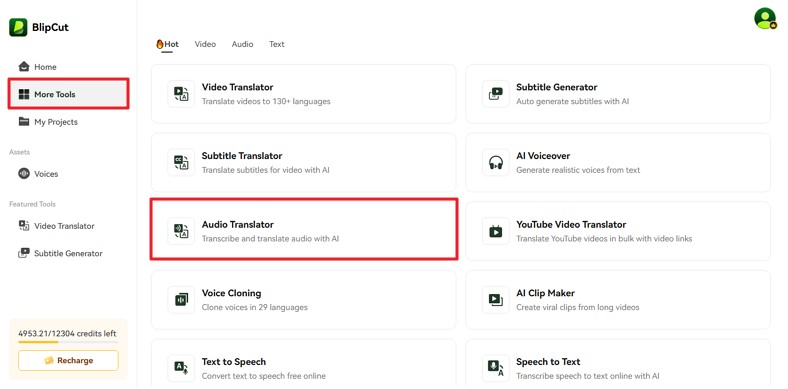This screenshot has height=389, width=788.
Task: Click 'Generate realistic voices from text' description
Action: (x=578, y=170)
